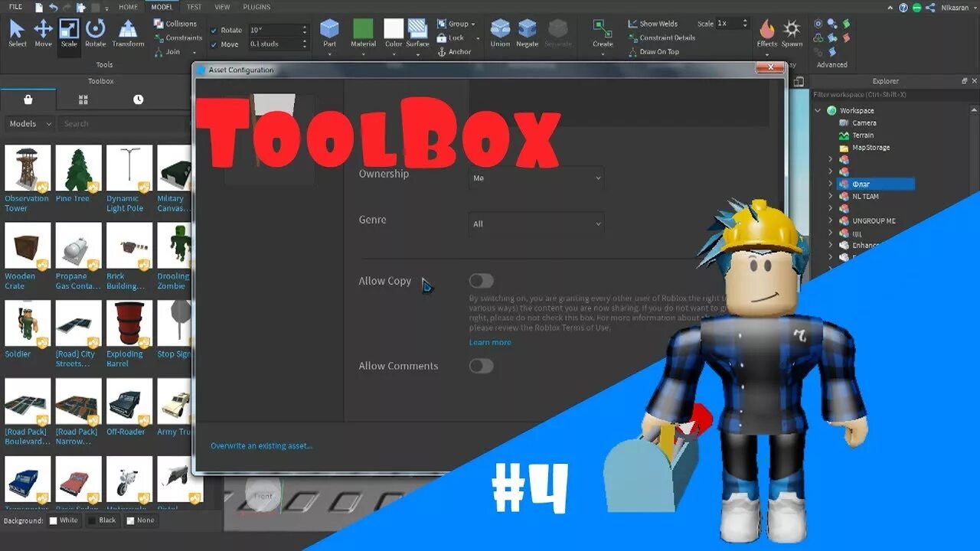The image size is (980, 551).
Task: Switch to the MODEL tab
Action: tap(162, 7)
